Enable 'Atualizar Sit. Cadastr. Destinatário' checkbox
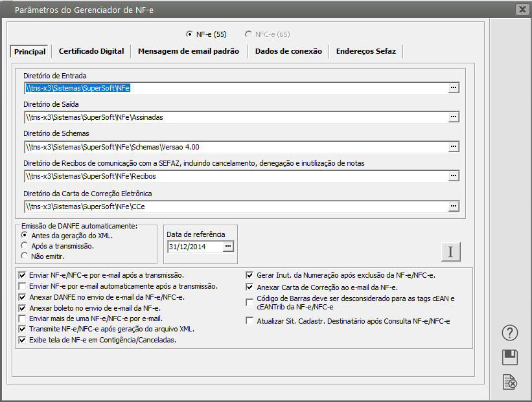This screenshot has width=532, height=402. (x=250, y=321)
